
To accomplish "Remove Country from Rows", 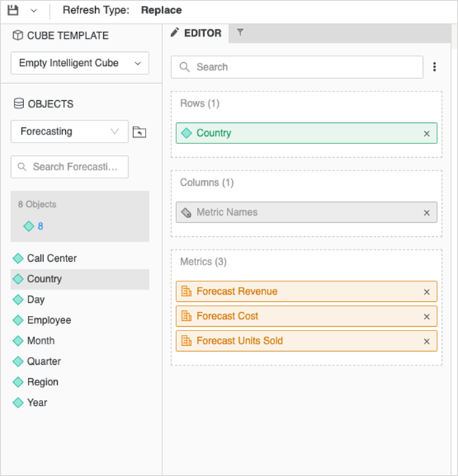I will 427,134.
